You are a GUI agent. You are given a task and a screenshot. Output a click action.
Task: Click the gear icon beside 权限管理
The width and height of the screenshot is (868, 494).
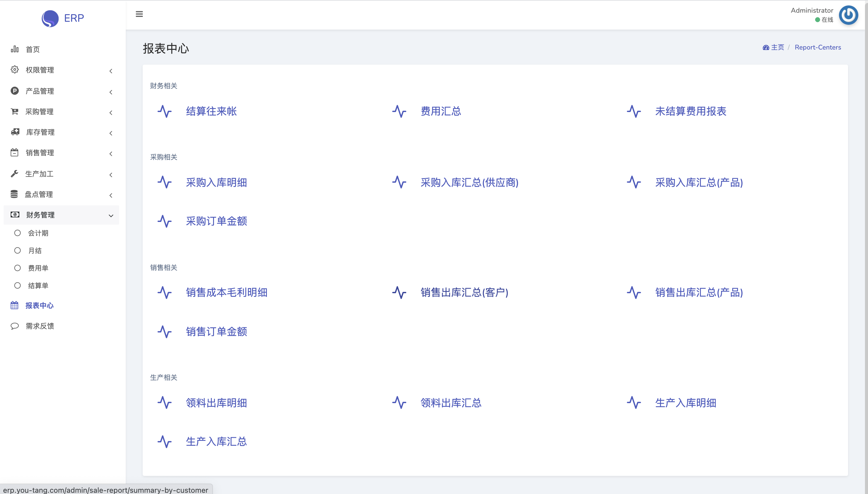click(x=15, y=69)
